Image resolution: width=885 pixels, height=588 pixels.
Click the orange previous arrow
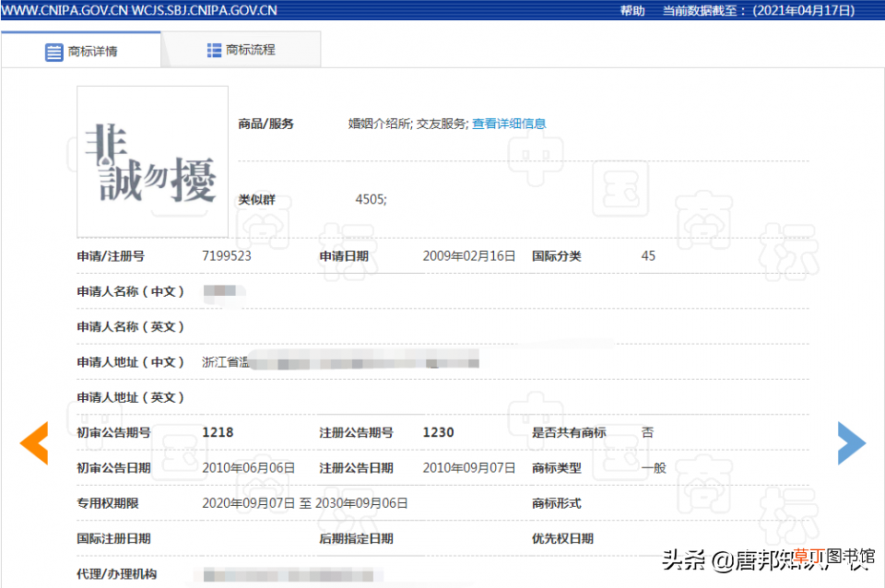pyautogui.click(x=34, y=443)
